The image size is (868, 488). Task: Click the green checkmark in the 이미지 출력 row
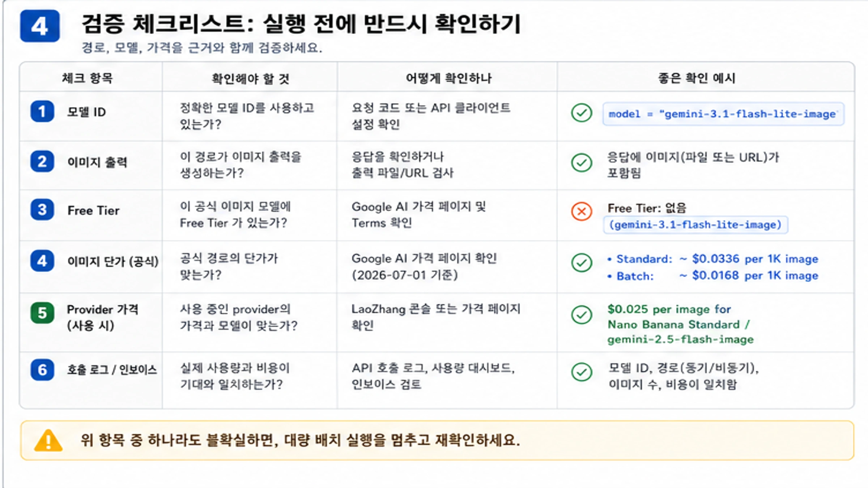tap(582, 163)
